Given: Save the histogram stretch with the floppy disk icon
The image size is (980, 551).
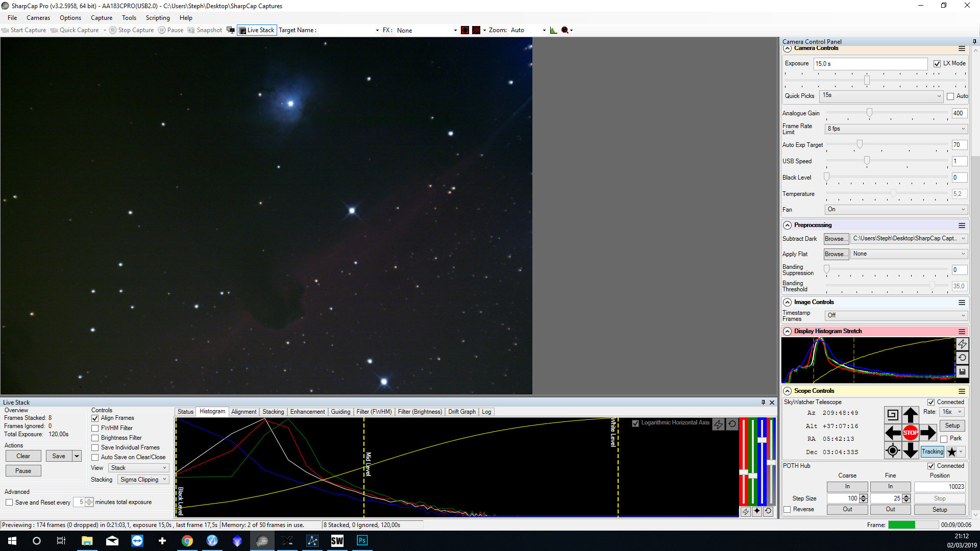Looking at the screenshot, I should click(962, 372).
